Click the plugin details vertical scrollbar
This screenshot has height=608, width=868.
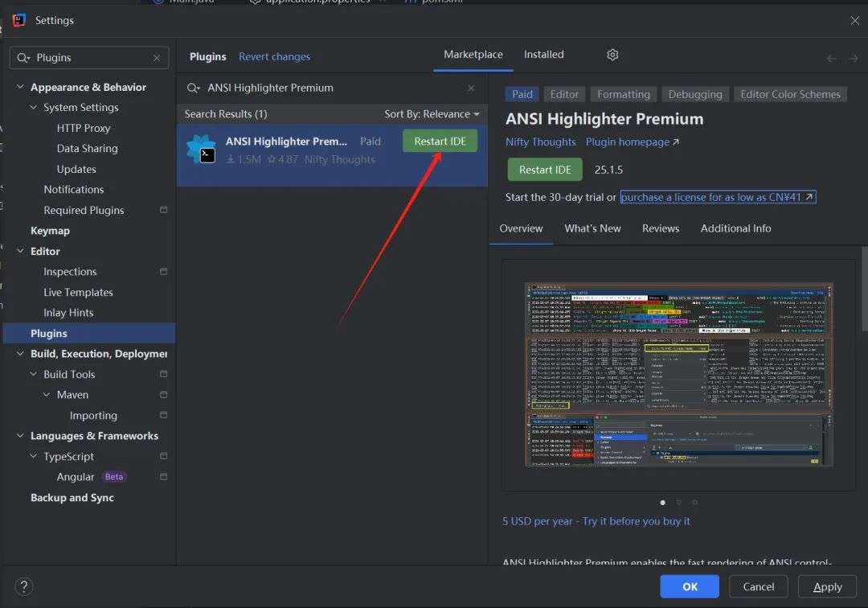(x=865, y=288)
